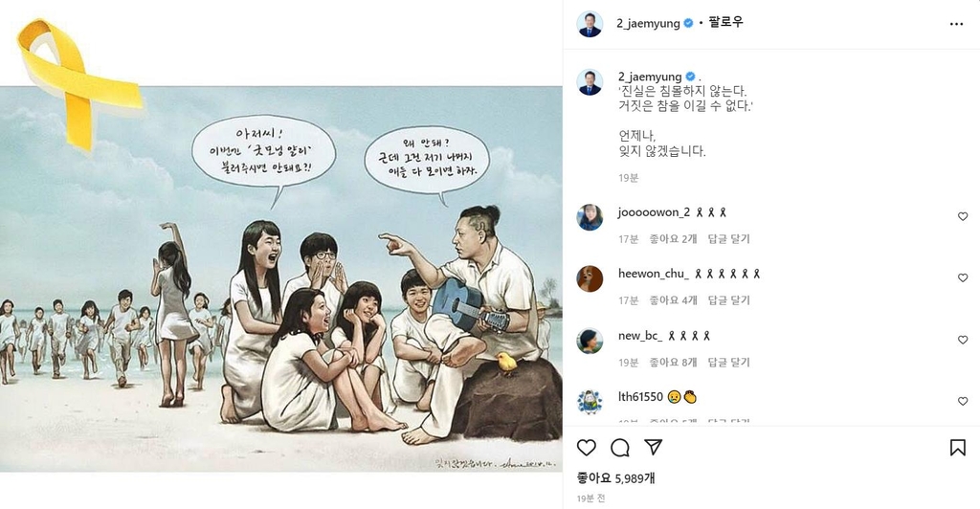Click the 팔로우 follow button
The image size is (980, 509).
click(x=726, y=22)
